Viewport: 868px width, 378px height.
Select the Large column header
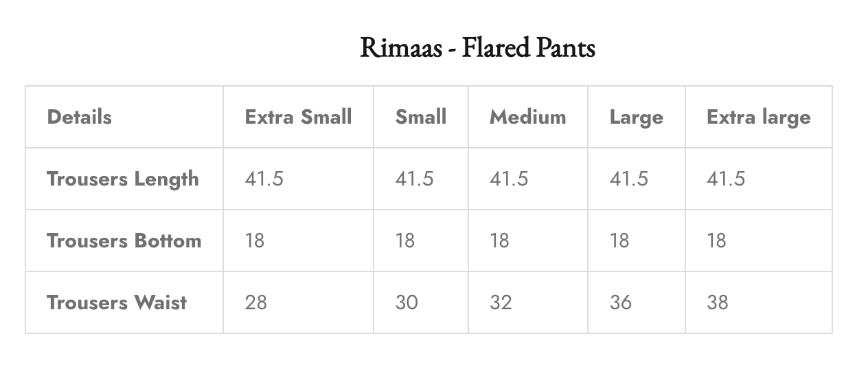click(636, 117)
